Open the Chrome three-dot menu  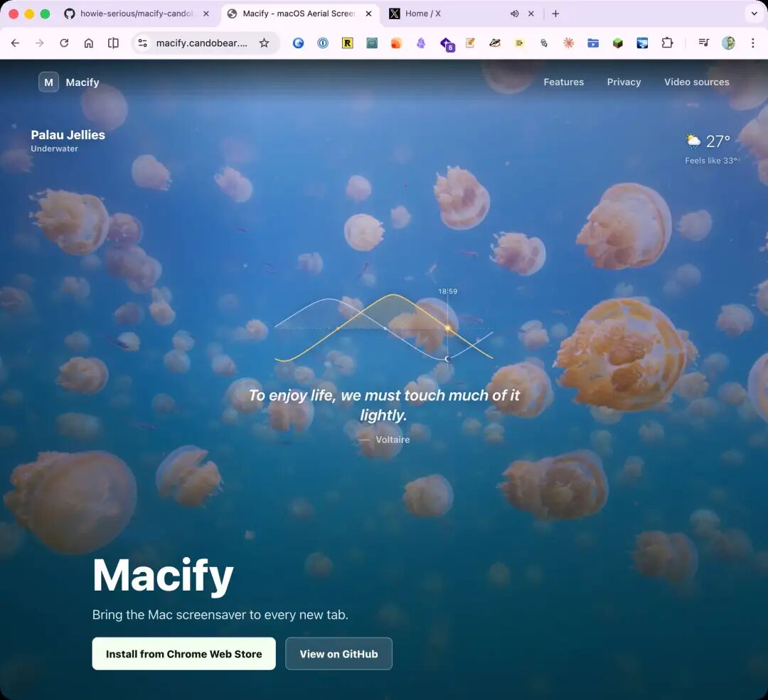pos(753,43)
